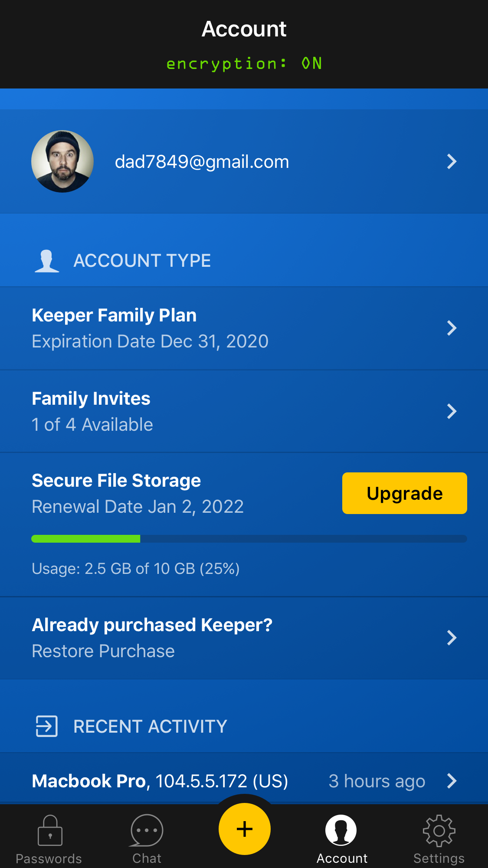Tap the Family Invites row title

[91, 399]
